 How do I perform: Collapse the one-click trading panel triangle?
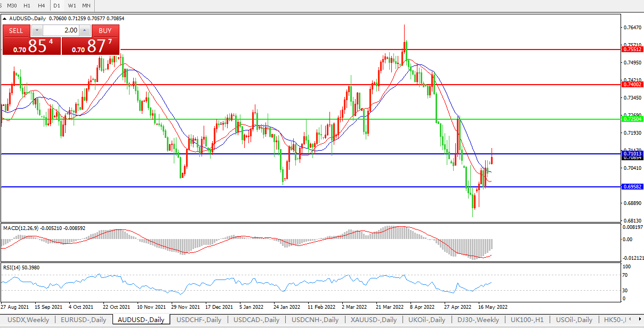point(5,19)
